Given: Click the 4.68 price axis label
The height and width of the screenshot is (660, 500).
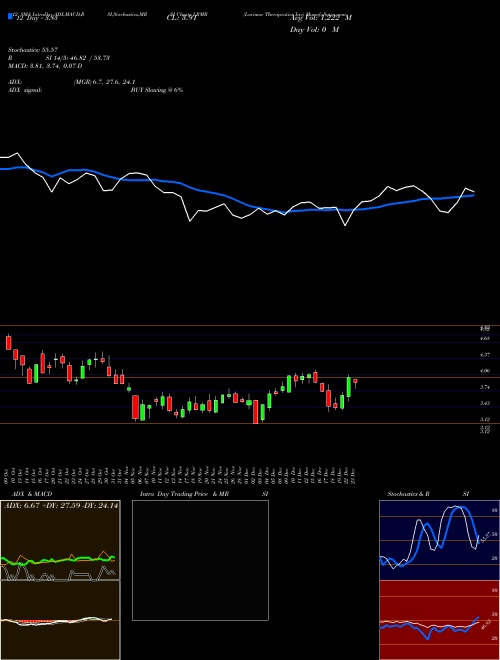Looking at the screenshot, I should 485,338.
